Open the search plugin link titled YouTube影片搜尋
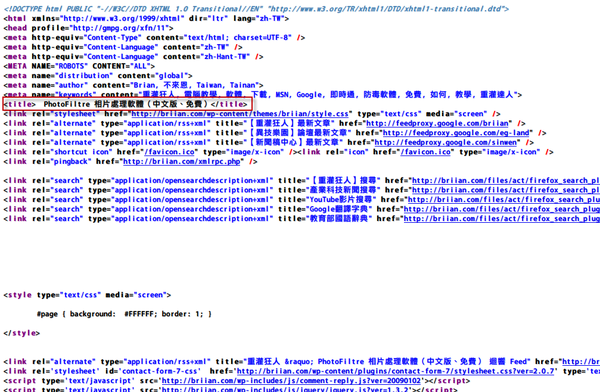The width and height of the screenshot is (600, 392). [504, 199]
